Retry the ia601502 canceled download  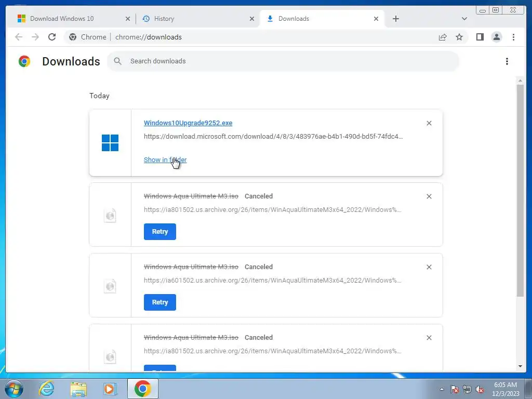point(160,302)
